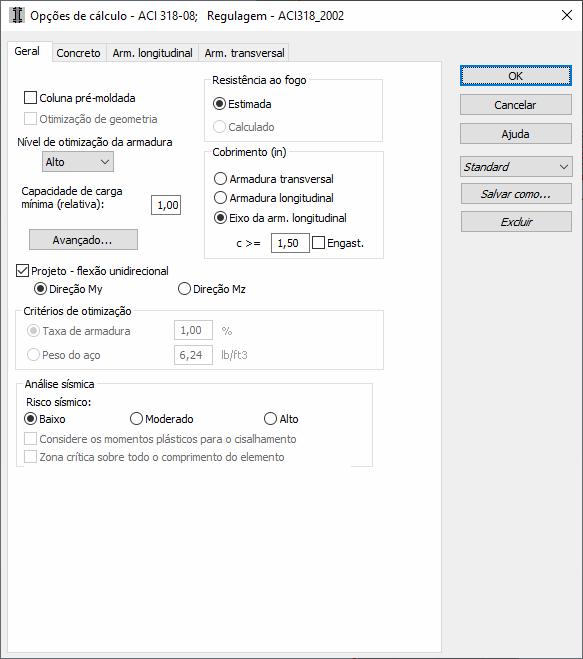Uncheck Projeto - flexão unidirecional
Image resolution: width=583 pixels, height=659 pixels.
[x=22, y=271]
